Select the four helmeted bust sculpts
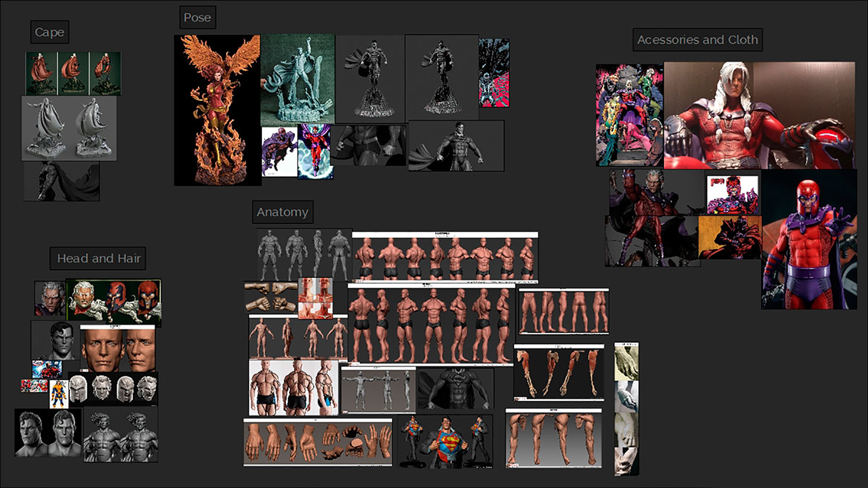Screen dimensions: 868x488 113,389
